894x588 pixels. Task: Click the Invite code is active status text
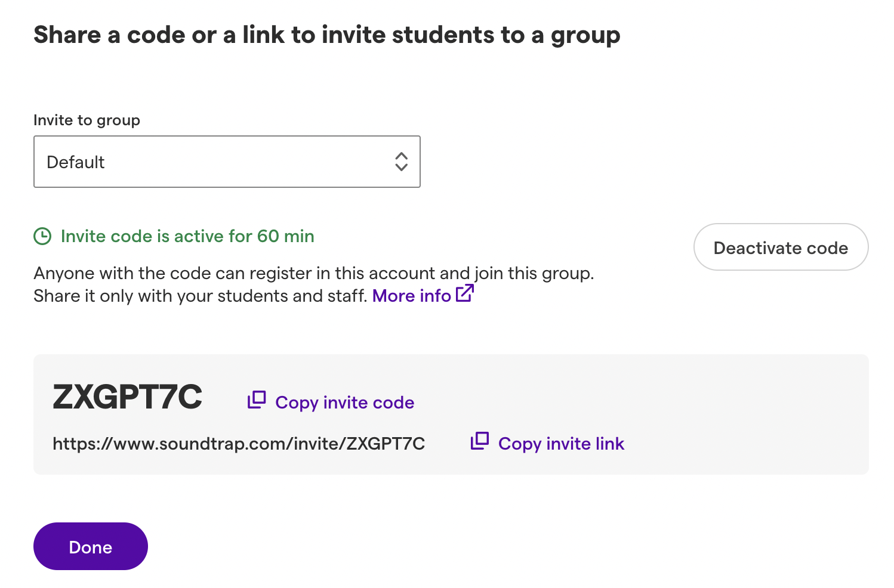187,236
